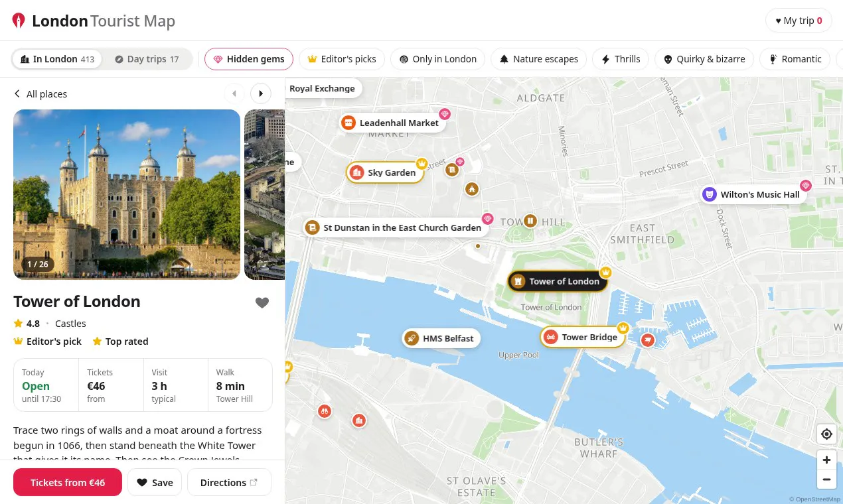
Task: Zoom out on the map
Action: tap(826, 479)
